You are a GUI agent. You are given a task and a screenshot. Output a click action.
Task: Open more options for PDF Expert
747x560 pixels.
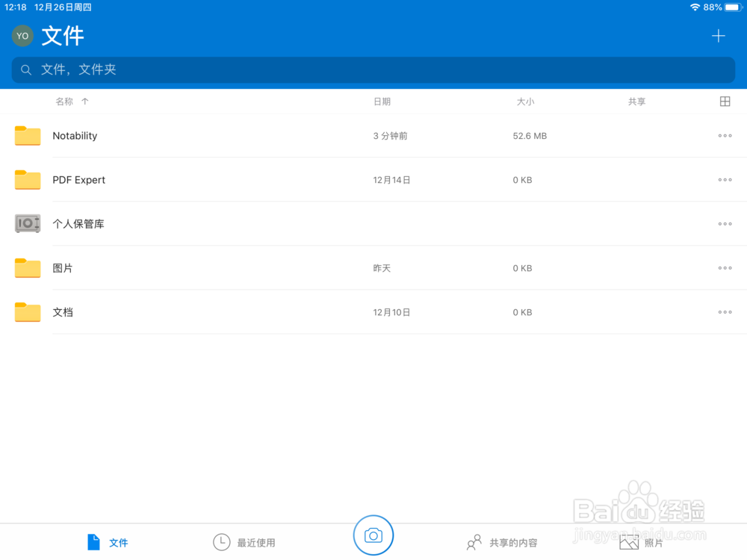(x=725, y=180)
